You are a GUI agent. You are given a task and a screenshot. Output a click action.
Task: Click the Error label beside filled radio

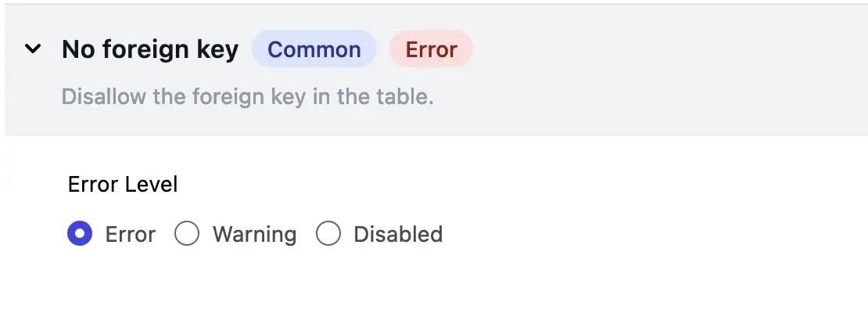pyautogui.click(x=131, y=234)
